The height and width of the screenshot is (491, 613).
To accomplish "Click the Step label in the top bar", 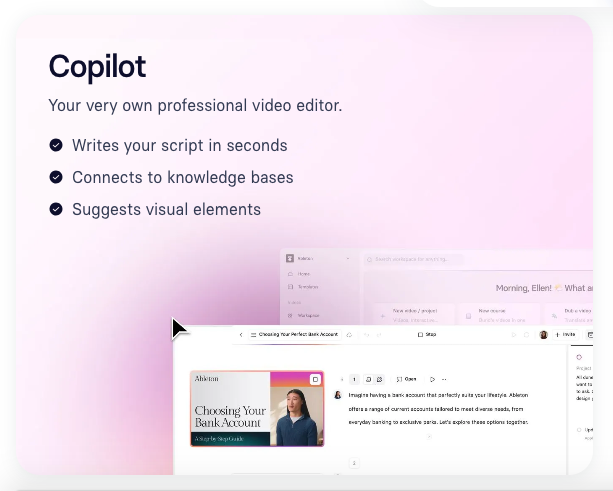I will pos(427,334).
